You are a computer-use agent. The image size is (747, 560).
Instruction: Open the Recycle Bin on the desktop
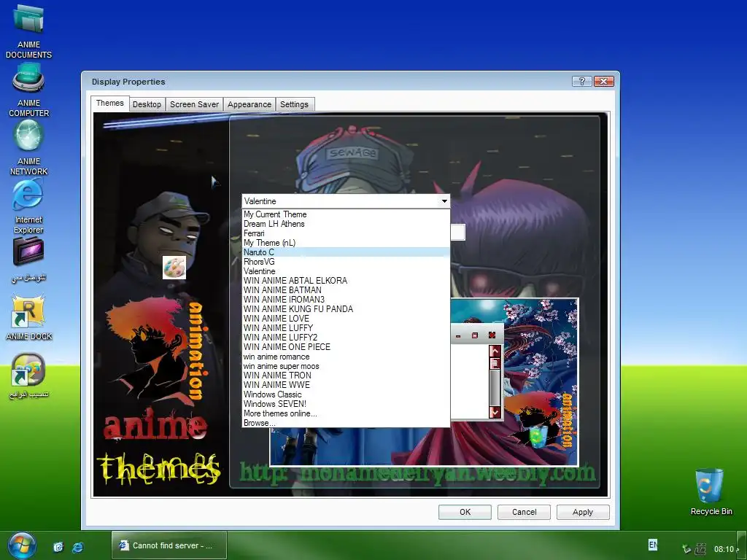711,491
